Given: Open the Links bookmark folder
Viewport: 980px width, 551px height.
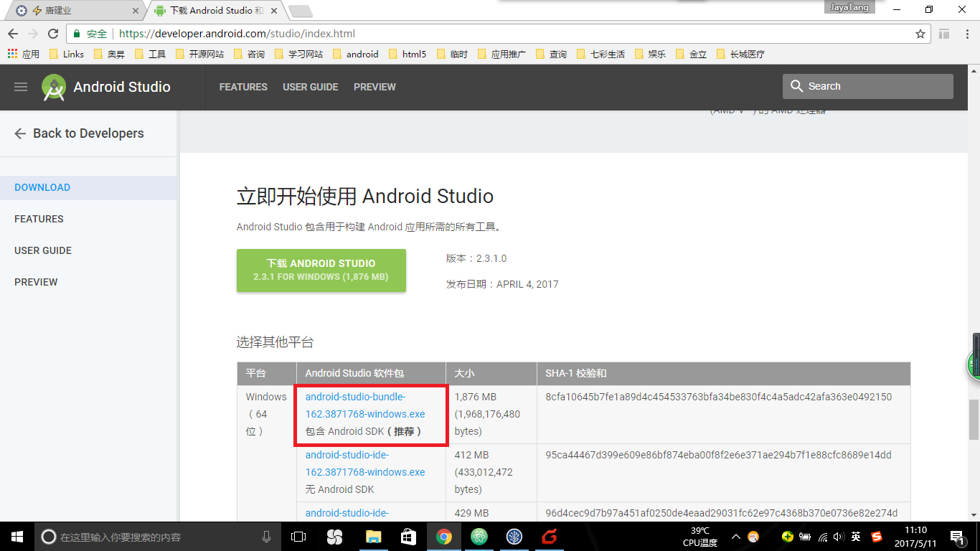Looking at the screenshot, I should (67, 54).
